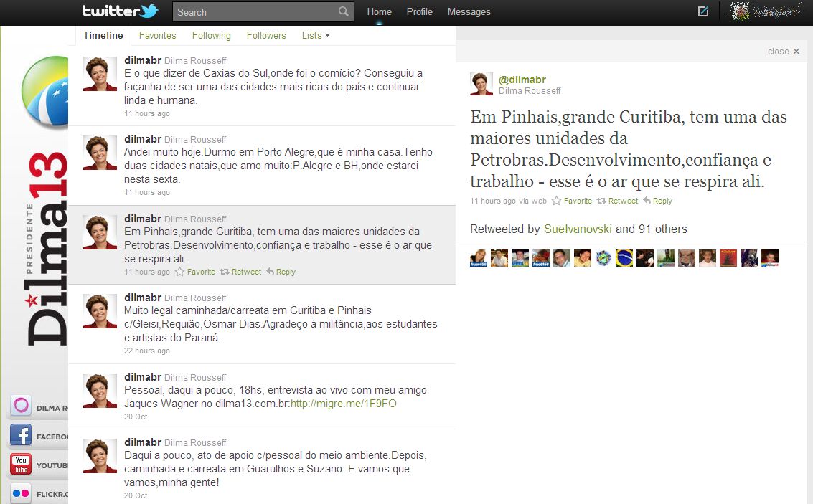
Task: Click the search magnifier icon
Action: [x=344, y=11]
